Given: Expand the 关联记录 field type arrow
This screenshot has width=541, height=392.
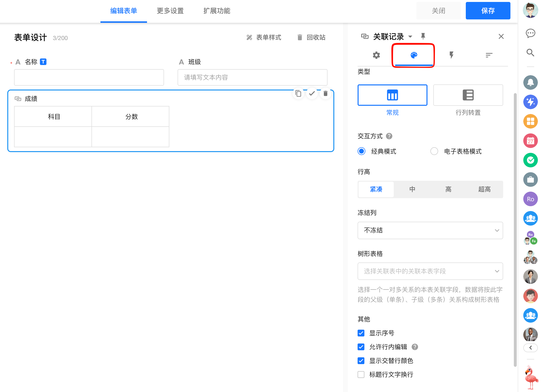Looking at the screenshot, I should coord(410,37).
